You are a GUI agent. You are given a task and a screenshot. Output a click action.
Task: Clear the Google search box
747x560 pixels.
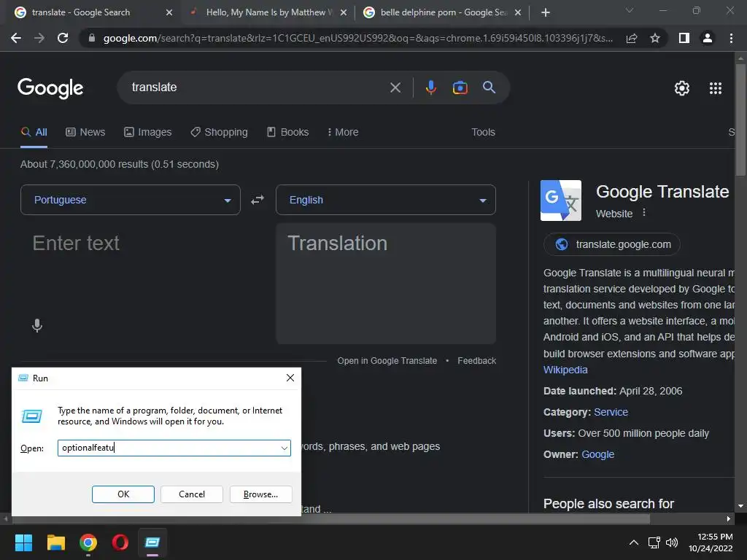pyautogui.click(x=395, y=87)
